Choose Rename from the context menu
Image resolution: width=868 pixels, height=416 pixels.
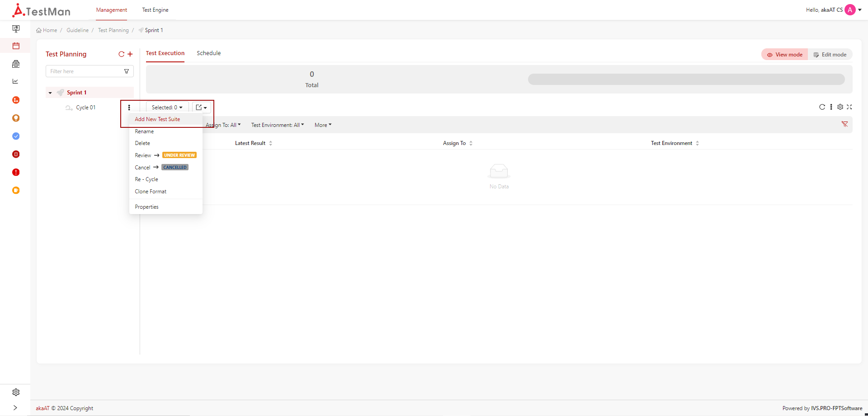tap(166, 131)
